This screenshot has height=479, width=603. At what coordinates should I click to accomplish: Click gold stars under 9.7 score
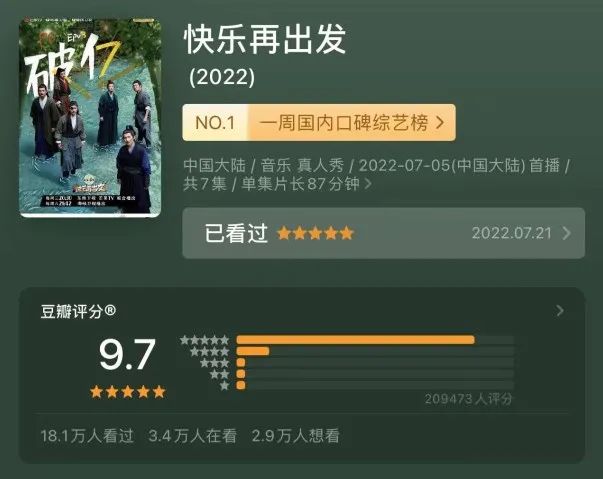pos(128,392)
